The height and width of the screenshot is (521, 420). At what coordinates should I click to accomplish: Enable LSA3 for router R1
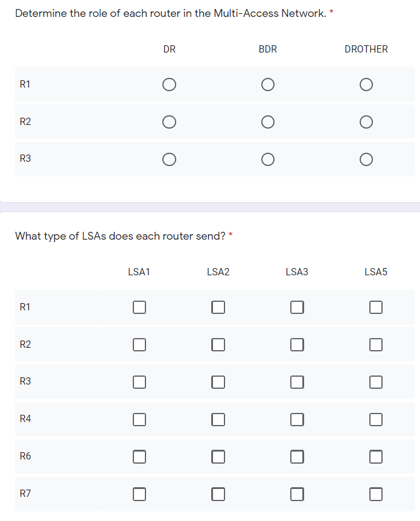click(x=296, y=307)
